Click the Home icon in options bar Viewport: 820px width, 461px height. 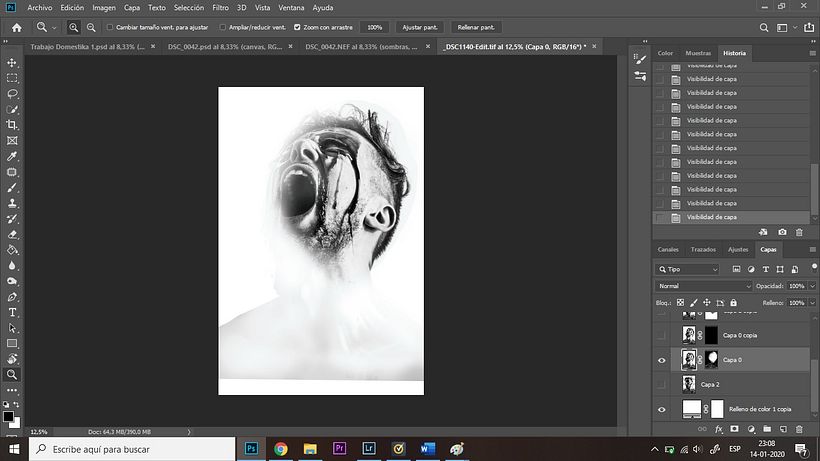17,27
